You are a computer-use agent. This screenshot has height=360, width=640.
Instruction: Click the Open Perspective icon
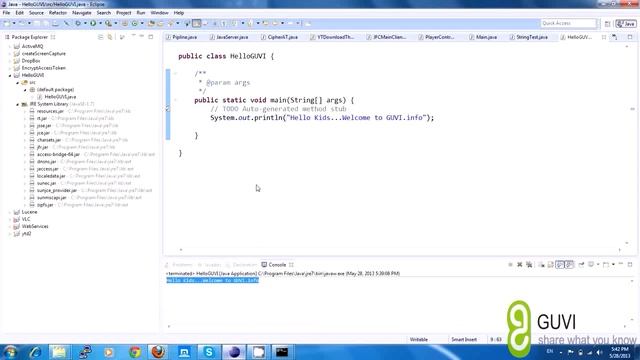point(607,24)
